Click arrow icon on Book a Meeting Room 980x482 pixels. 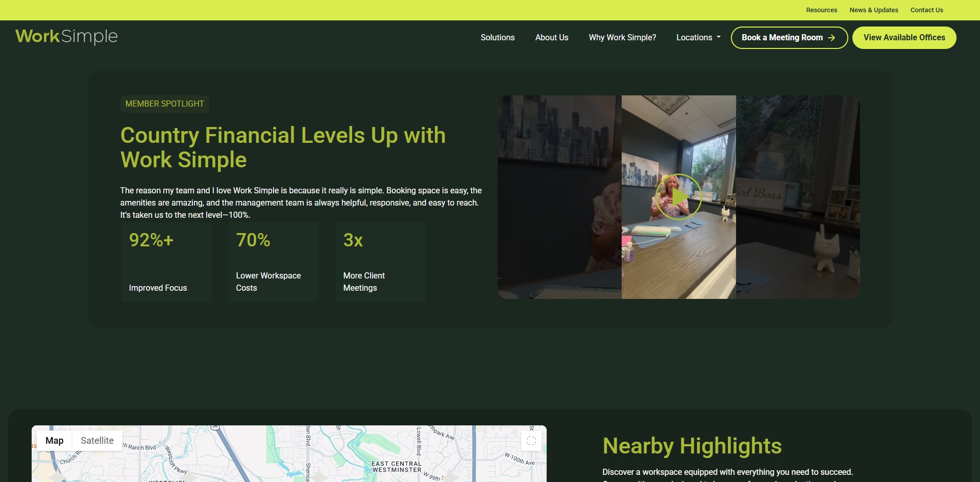tap(831, 38)
